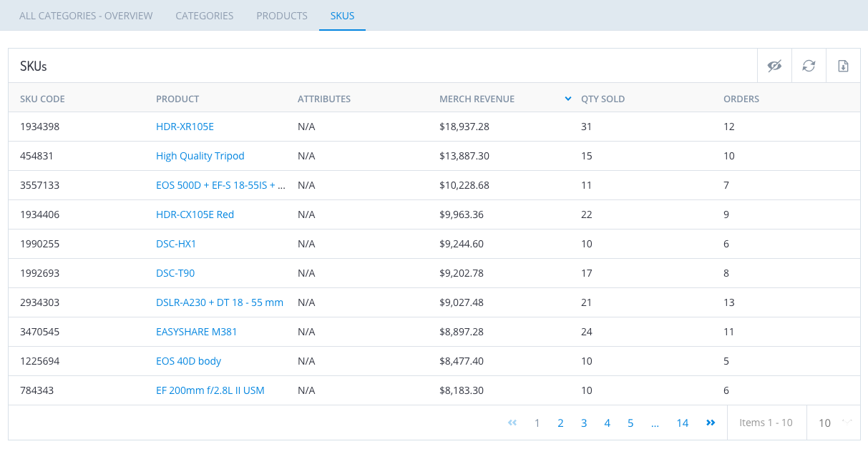Click revenue value $9,244.60
This screenshot has width=868, height=449.
point(462,244)
